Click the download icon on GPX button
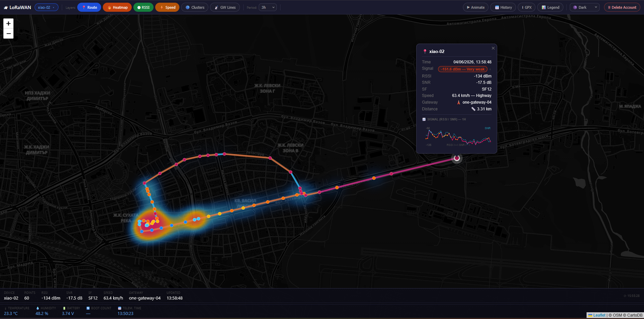644x319 pixels. tap(523, 8)
